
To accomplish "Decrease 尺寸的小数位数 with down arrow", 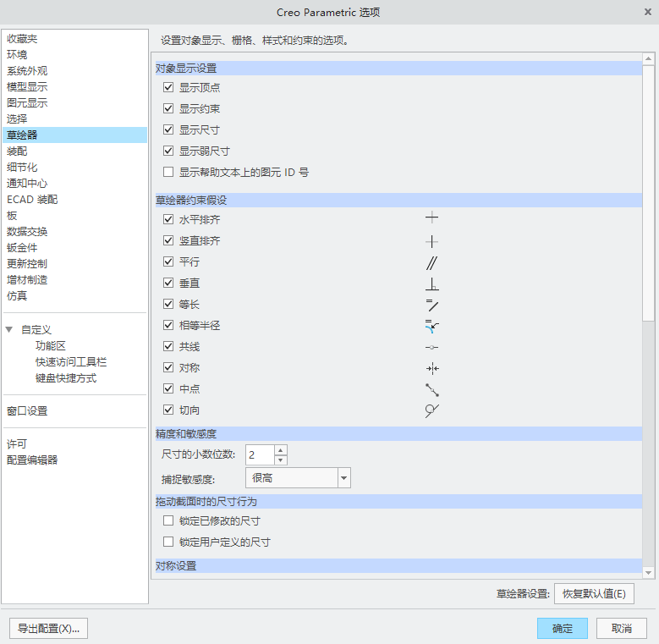I will point(281,460).
